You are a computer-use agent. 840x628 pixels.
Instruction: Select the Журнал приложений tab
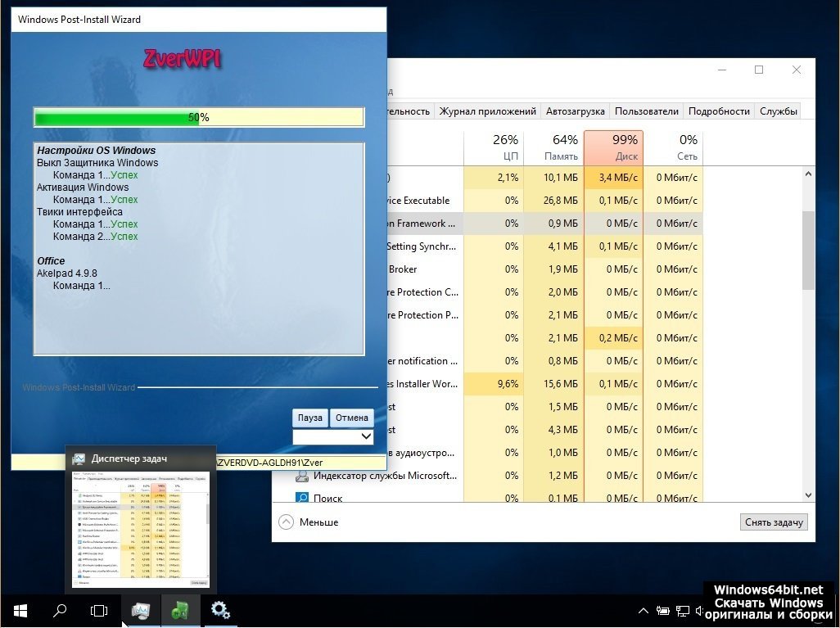[x=487, y=111]
